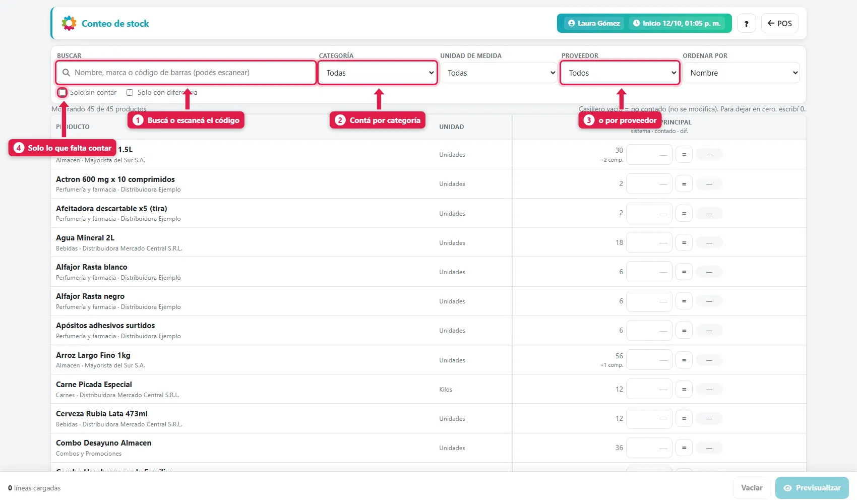Click difference dash pill for Agua Mineral 2L

(x=709, y=242)
